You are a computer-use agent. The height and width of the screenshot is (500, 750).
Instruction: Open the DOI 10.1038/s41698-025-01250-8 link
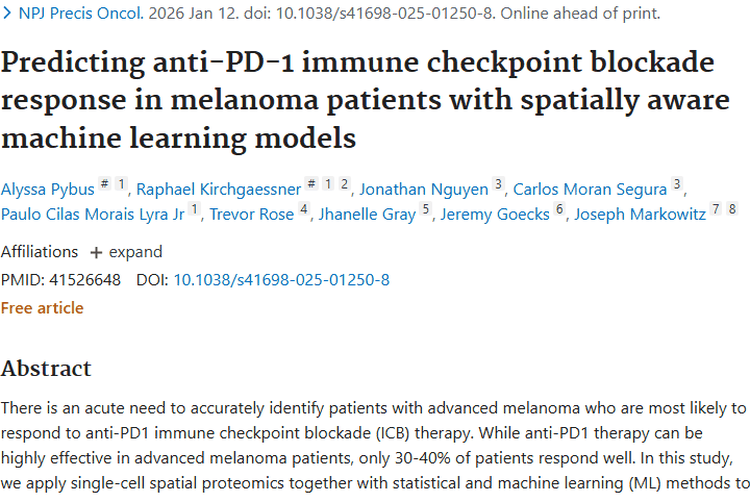pos(281,280)
